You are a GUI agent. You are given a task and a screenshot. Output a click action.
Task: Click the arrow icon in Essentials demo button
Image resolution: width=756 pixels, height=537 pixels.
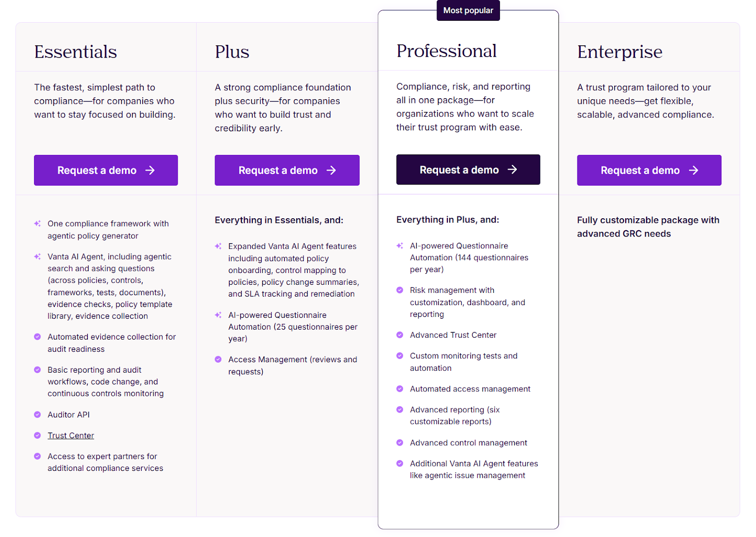point(151,170)
